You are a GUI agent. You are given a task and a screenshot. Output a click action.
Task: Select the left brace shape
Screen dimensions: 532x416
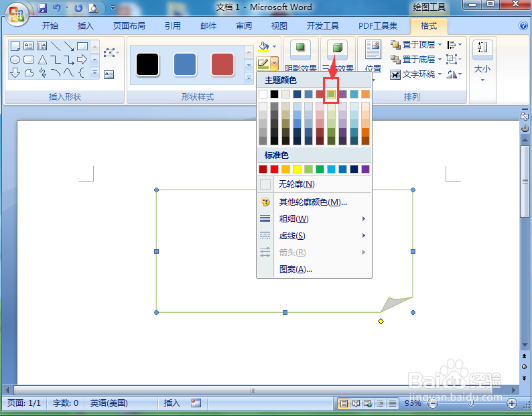coord(82,72)
